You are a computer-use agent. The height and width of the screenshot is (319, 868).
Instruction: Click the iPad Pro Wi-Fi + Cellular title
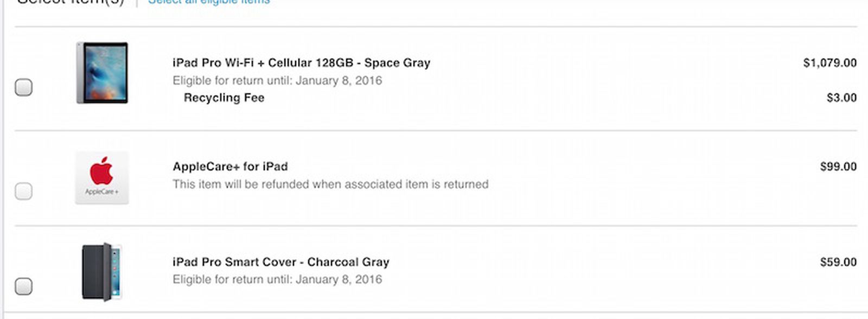click(x=301, y=62)
